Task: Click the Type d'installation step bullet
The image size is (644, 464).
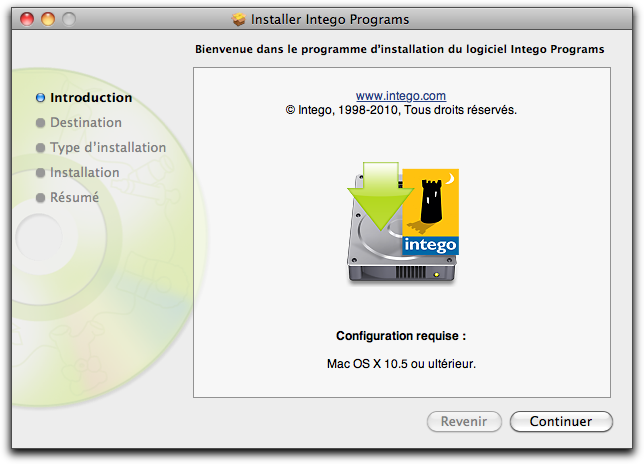Action: [40, 148]
